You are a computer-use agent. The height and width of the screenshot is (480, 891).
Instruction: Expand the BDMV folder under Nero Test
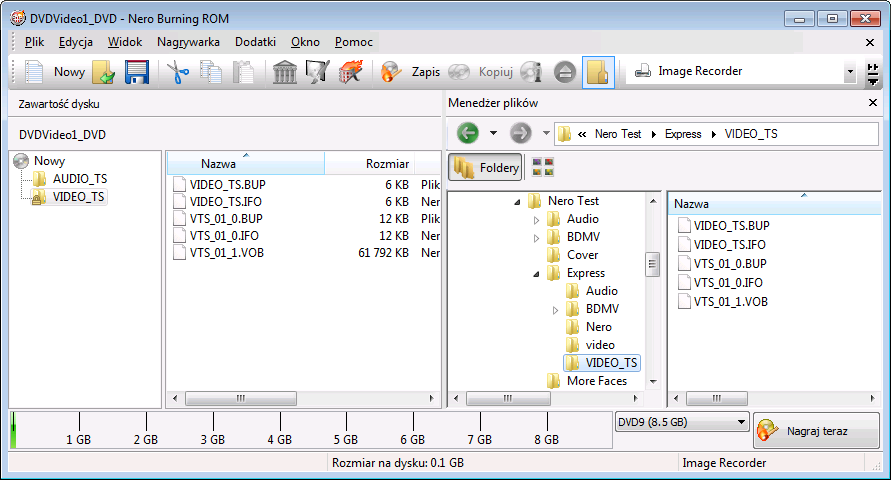click(536, 238)
